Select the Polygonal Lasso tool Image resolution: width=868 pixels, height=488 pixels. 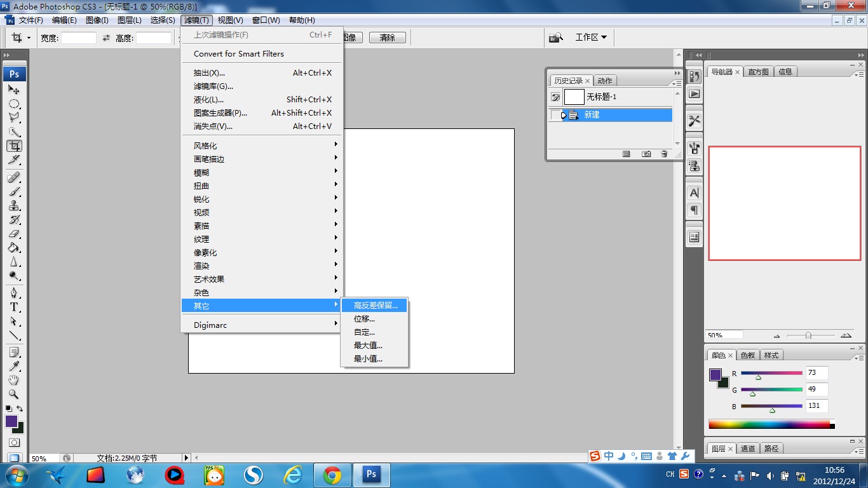pos(14,118)
